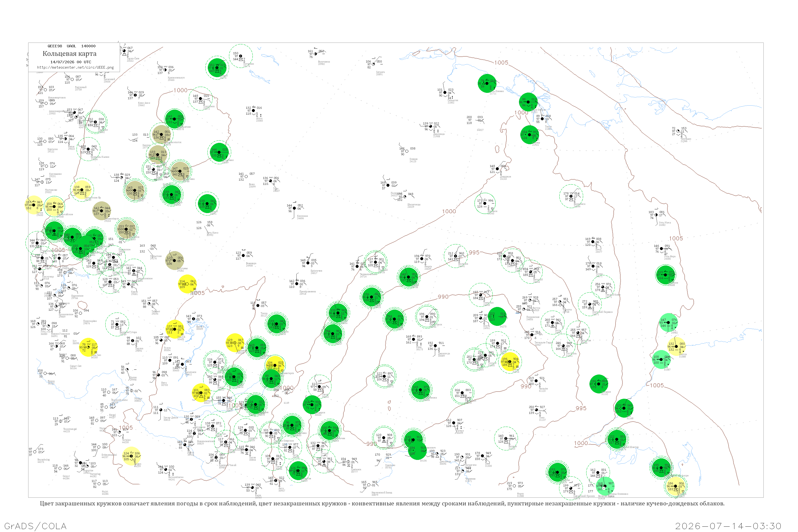Select the station label 'Молчаново 29332'
This screenshot has width=798, height=532.
[51, 191]
